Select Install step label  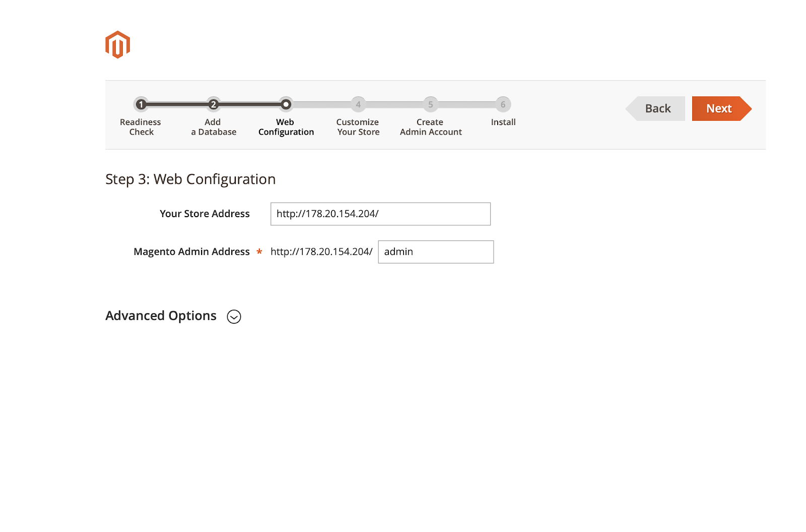coord(503,122)
